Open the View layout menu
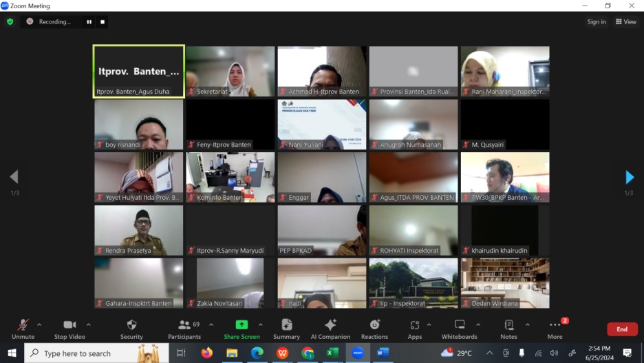 [x=626, y=22]
